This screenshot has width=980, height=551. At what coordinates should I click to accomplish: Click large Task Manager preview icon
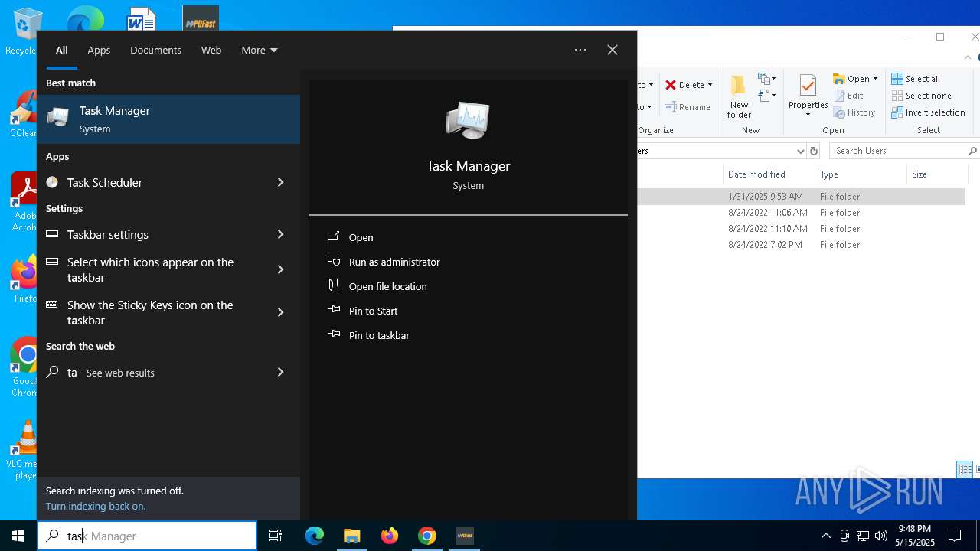coord(468,120)
